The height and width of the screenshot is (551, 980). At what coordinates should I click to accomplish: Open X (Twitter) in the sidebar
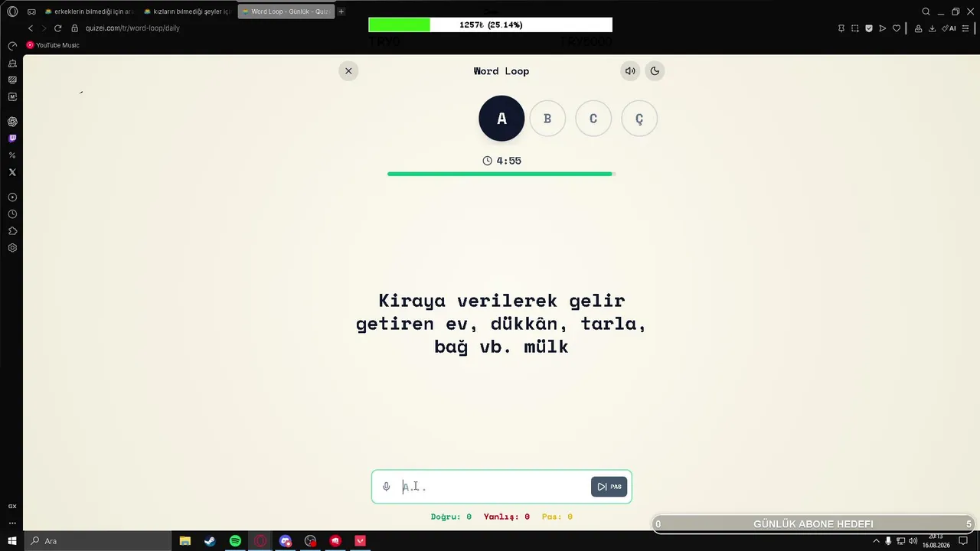pyautogui.click(x=12, y=172)
